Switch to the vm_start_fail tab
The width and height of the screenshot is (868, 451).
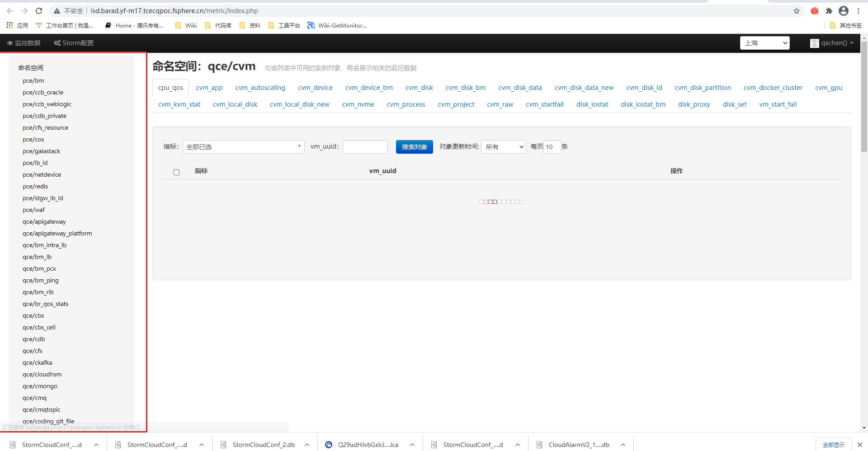778,104
